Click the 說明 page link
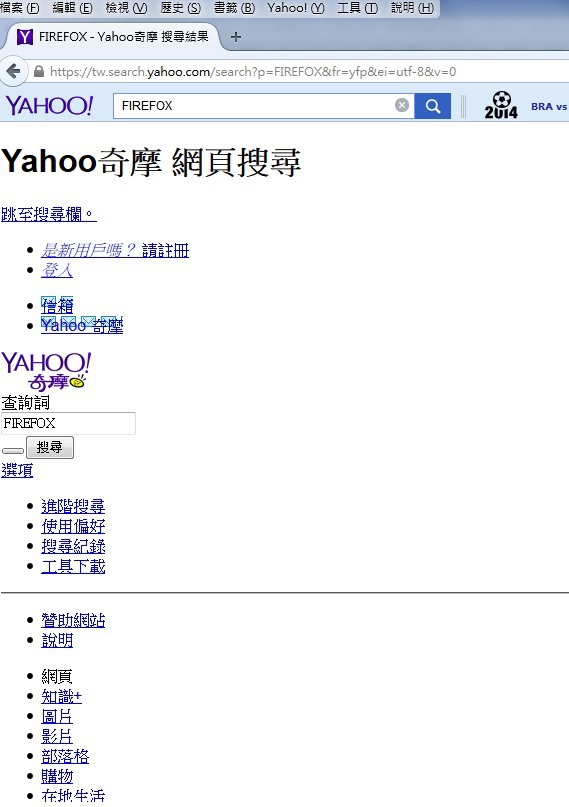 click(57, 640)
